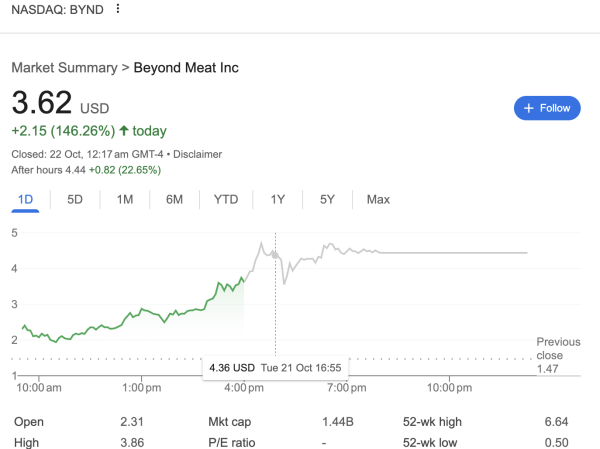Viewport: 600px width, 449px height.
Task: Switch to the 1Y chart tab
Action: pyautogui.click(x=277, y=199)
